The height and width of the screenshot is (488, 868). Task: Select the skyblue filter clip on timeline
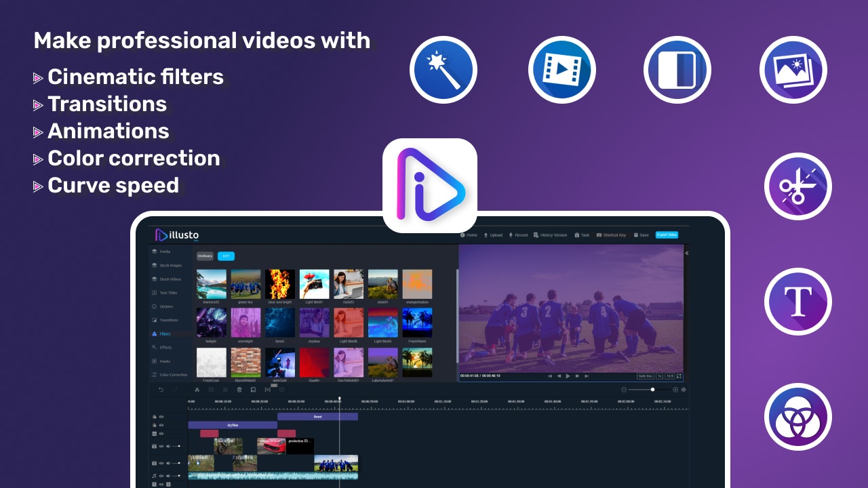[233, 425]
